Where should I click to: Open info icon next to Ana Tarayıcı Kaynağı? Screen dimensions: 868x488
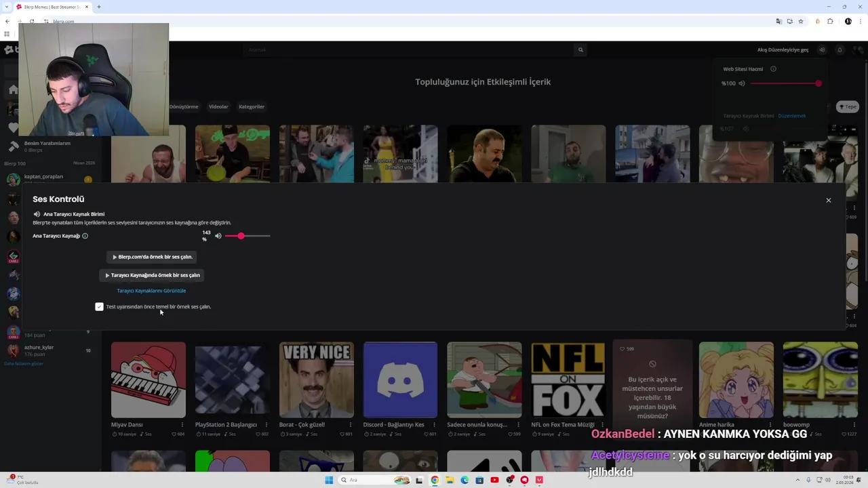[x=85, y=236]
